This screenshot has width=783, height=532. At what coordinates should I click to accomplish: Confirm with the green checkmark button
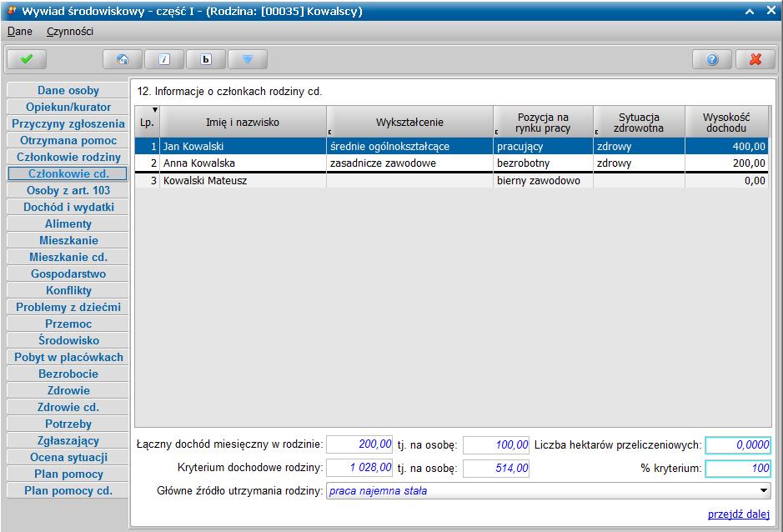click(27, 59)
